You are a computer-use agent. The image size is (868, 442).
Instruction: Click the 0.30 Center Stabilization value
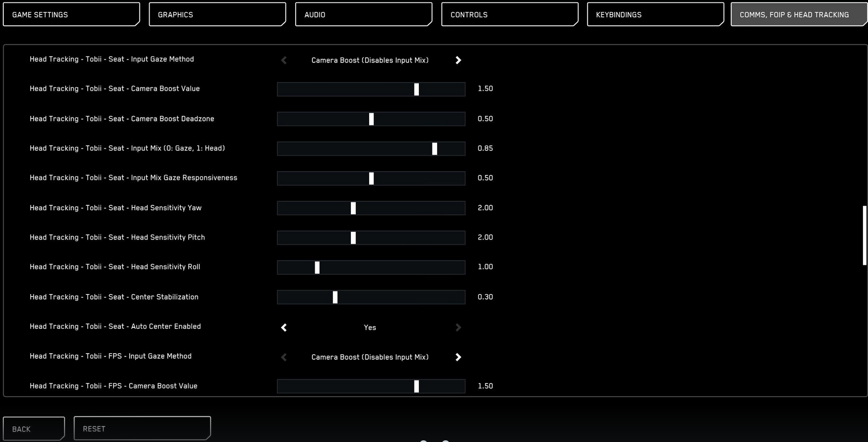[485, 297]
